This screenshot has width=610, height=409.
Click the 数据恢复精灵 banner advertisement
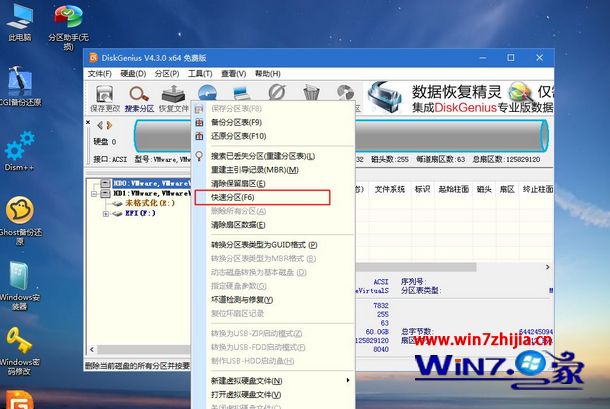459,97
